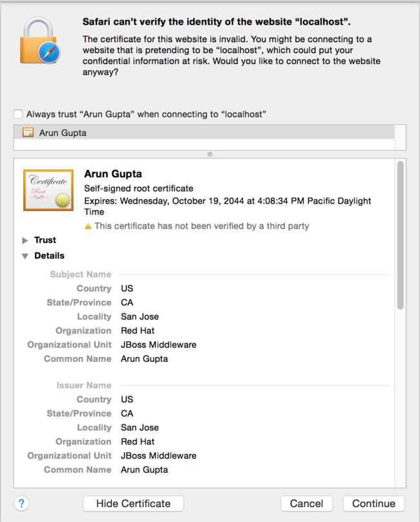This screenshot has width=420, height=522.
Task: Click the Issuer Name "Organization" label
Action: pos(83,441)
